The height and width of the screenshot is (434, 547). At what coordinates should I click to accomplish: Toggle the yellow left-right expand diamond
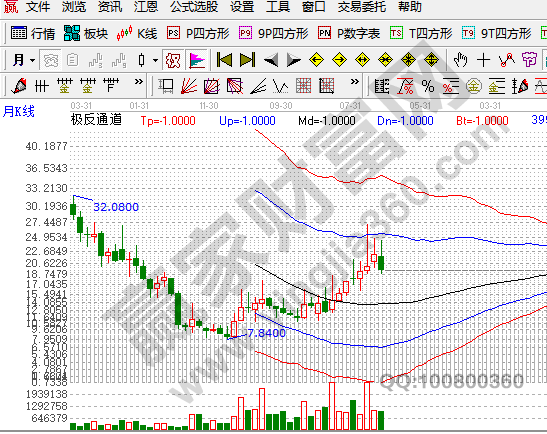coord(362,60)
